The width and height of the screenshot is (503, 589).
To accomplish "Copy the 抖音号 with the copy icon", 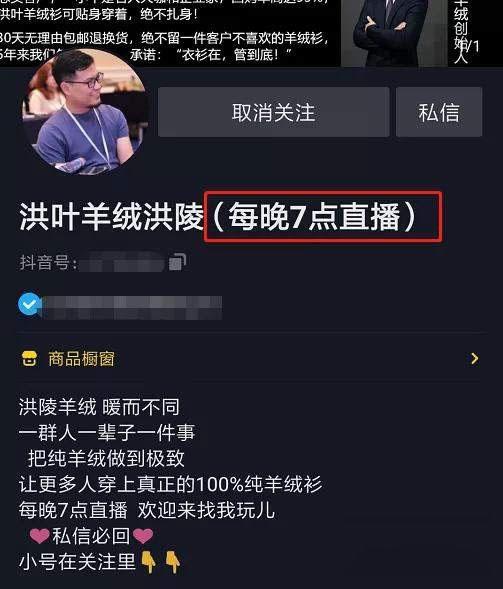I will 177,262.
